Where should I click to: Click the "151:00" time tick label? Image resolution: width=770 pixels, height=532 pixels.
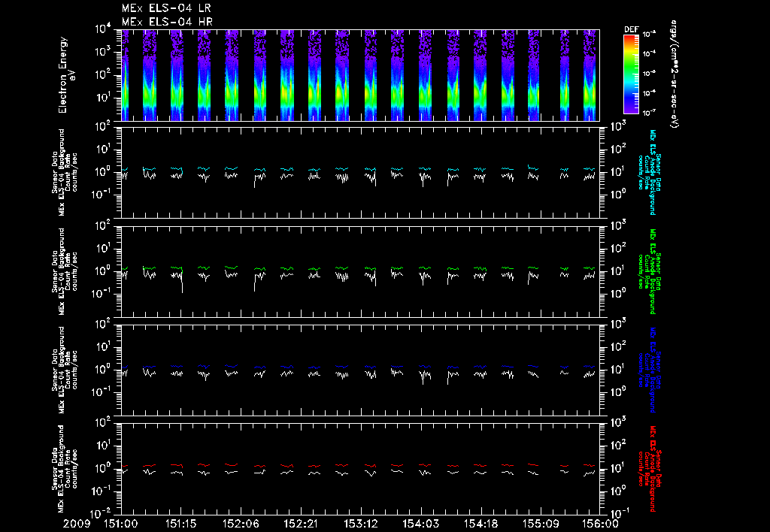click(x=121, y=524)
